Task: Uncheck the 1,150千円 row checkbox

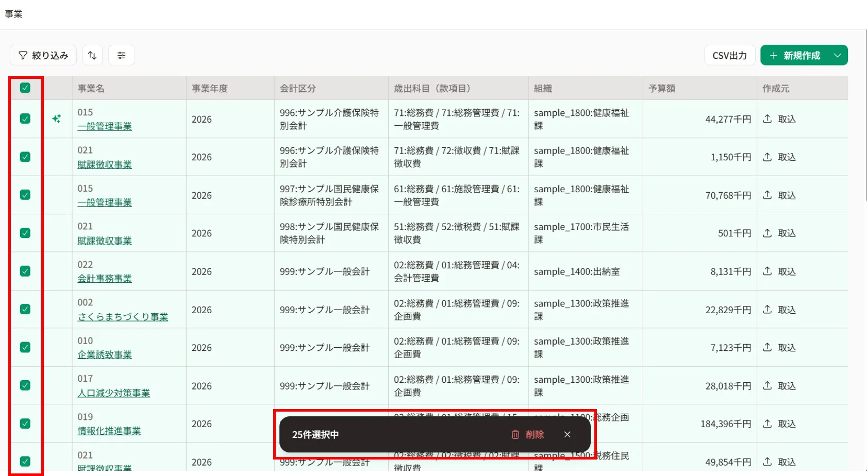Action: click(x=25, y=157)
